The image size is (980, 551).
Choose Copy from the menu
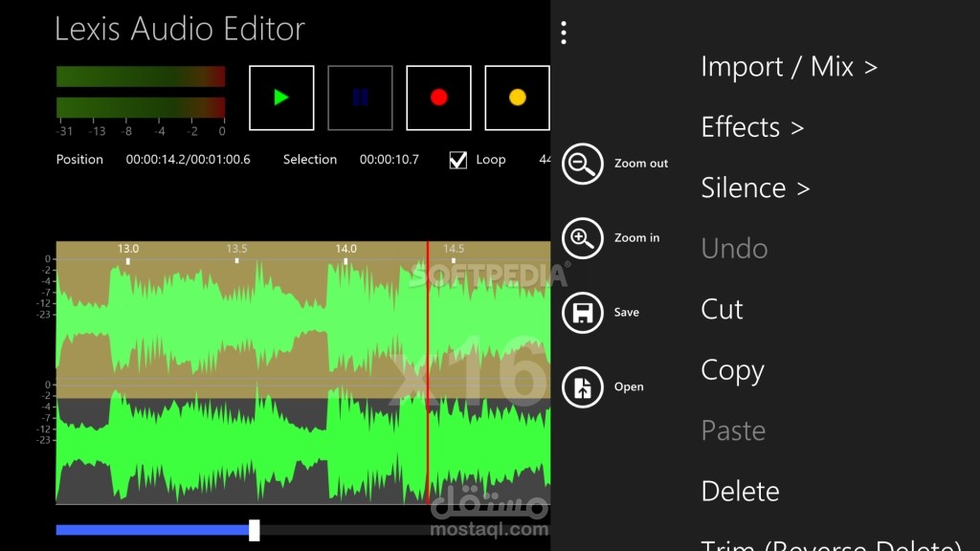pyautogui.click(x=732, y=370)
